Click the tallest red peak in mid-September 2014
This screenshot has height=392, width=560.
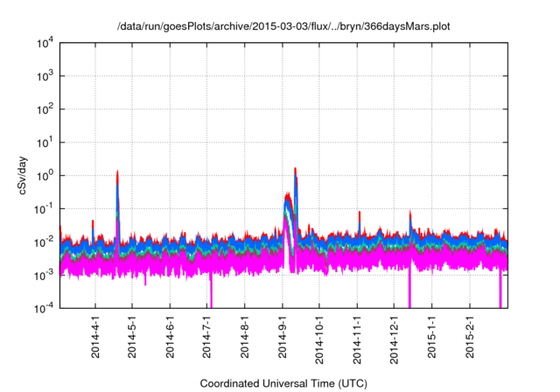(296, 170)
